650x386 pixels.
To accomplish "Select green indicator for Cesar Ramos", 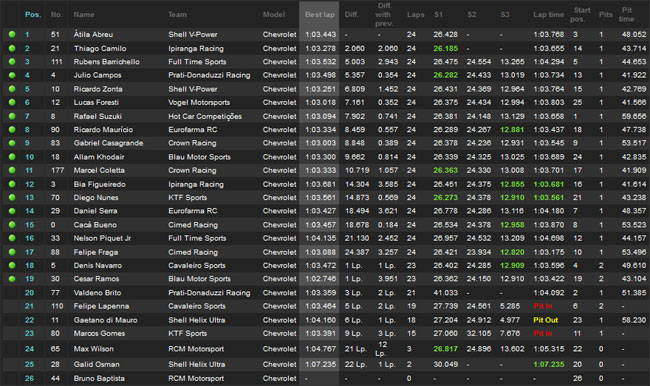I will pos(12,279).
